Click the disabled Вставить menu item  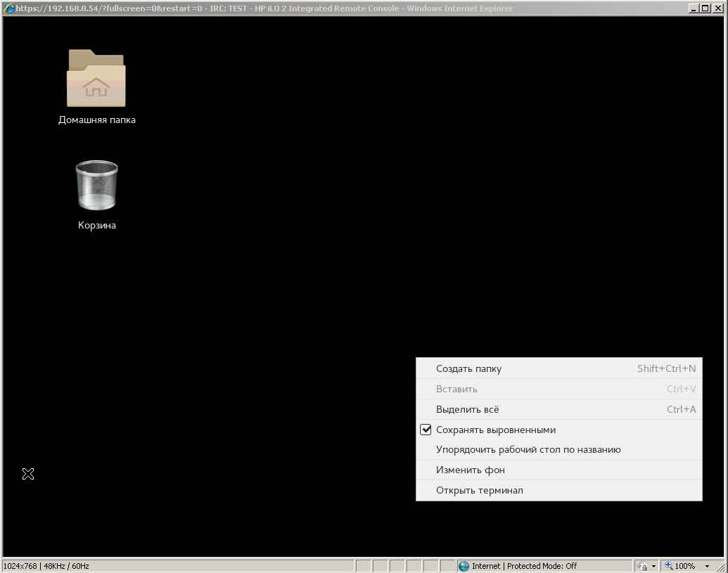(x=456, y=389)
